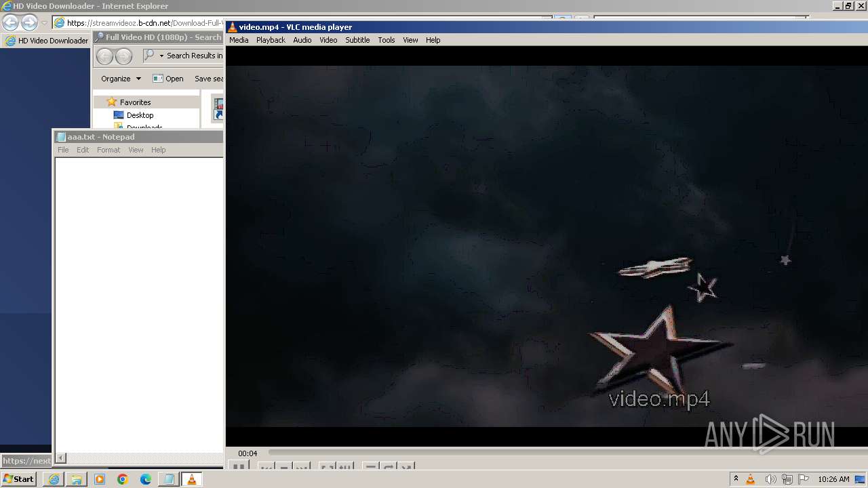Click the Google Chrome taskbar icon
This screenshot has width=868, height=488.
(x=123, y=479)
